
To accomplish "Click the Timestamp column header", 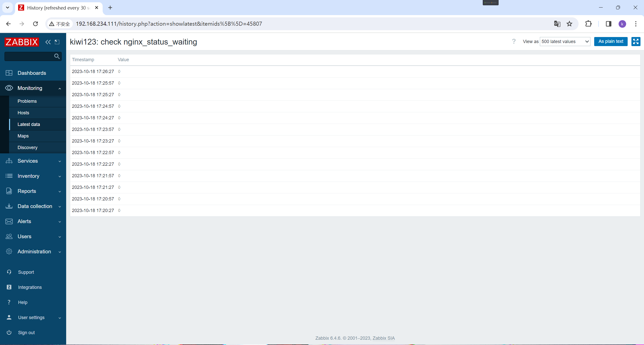I will click(x=83, y=60).
